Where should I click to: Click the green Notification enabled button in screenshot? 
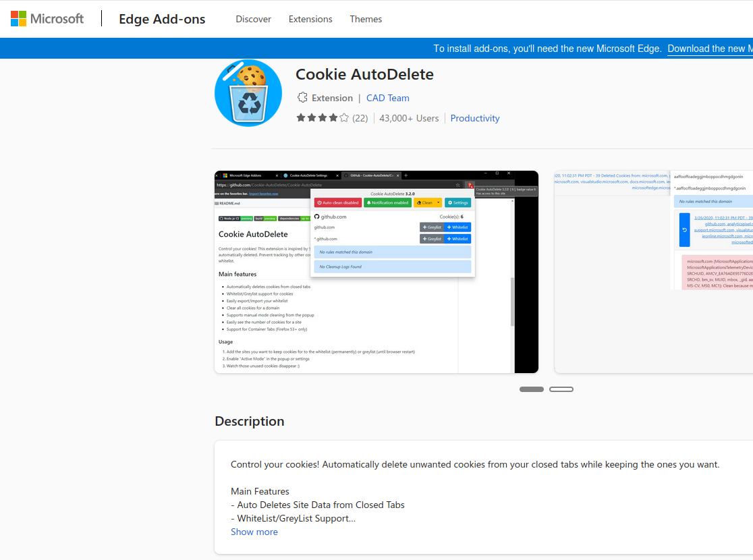(x=387, y=202)
